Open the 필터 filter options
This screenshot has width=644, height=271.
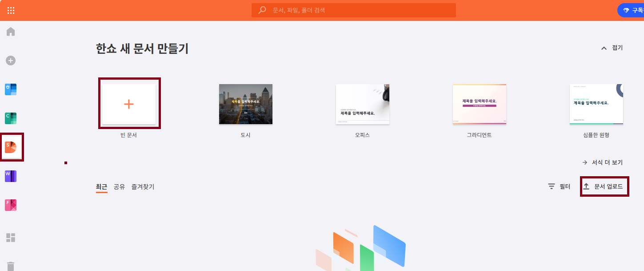559,186
